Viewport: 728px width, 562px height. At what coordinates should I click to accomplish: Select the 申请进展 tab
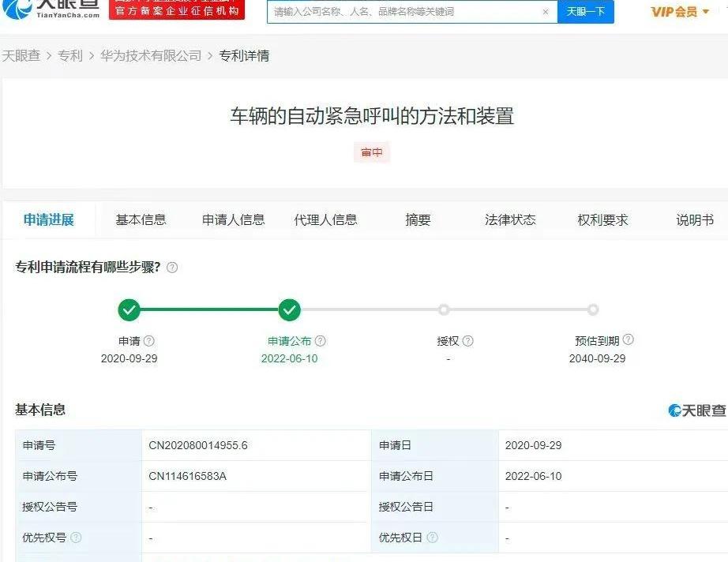coord(49,219)
